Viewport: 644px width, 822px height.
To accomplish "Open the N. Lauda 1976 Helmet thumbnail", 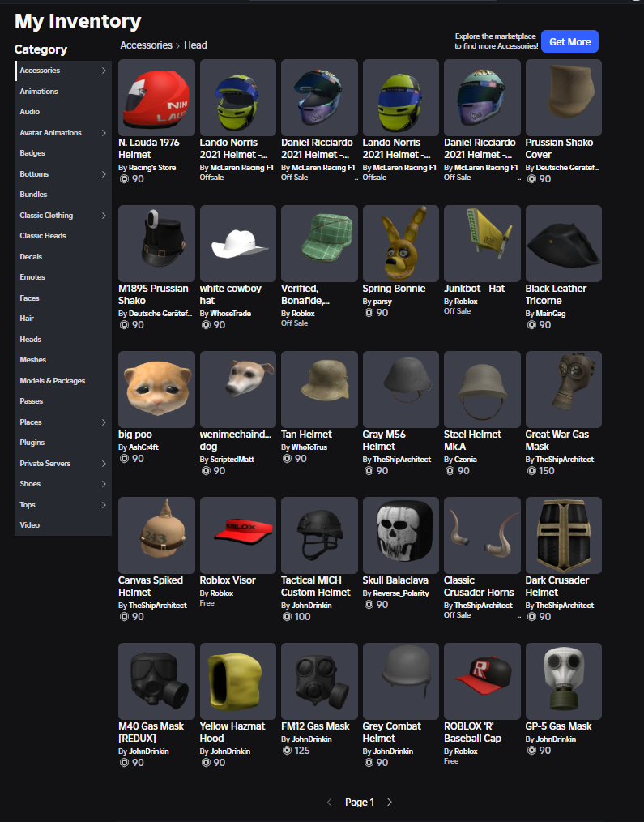I will pos(156,97).
